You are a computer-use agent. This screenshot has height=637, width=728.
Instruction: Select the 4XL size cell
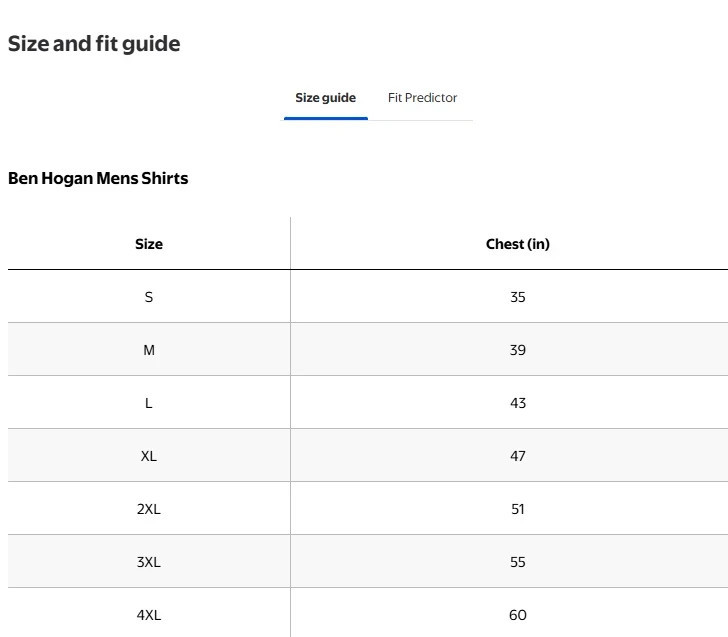coord(149,615)
